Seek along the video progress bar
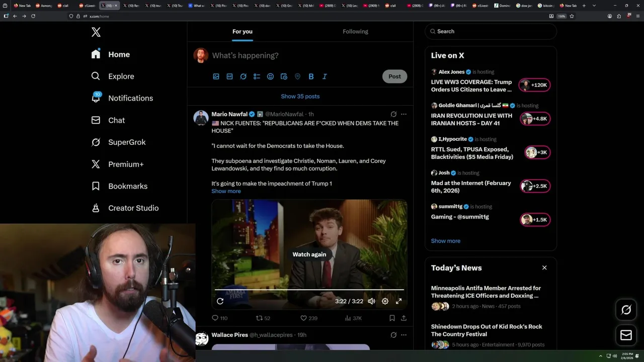The height and width of the screenshot is (362, 644). click(x=309, y=290)
